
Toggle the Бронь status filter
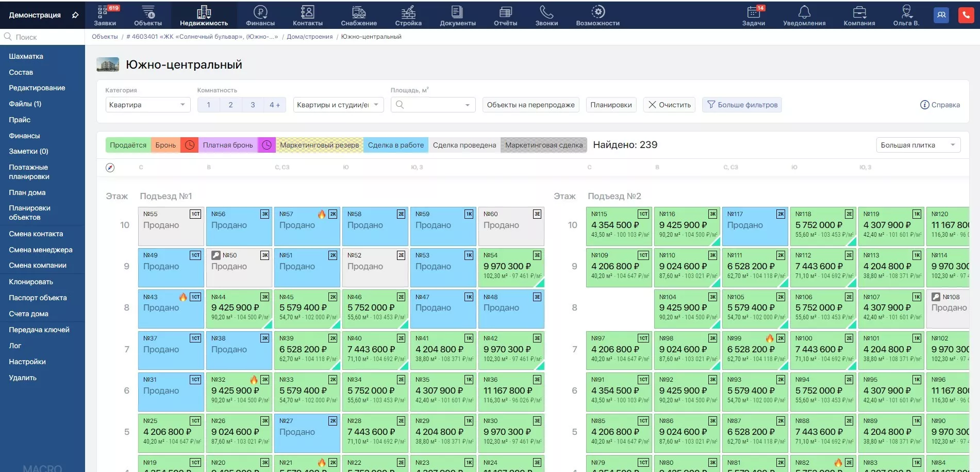coord(165,145)
